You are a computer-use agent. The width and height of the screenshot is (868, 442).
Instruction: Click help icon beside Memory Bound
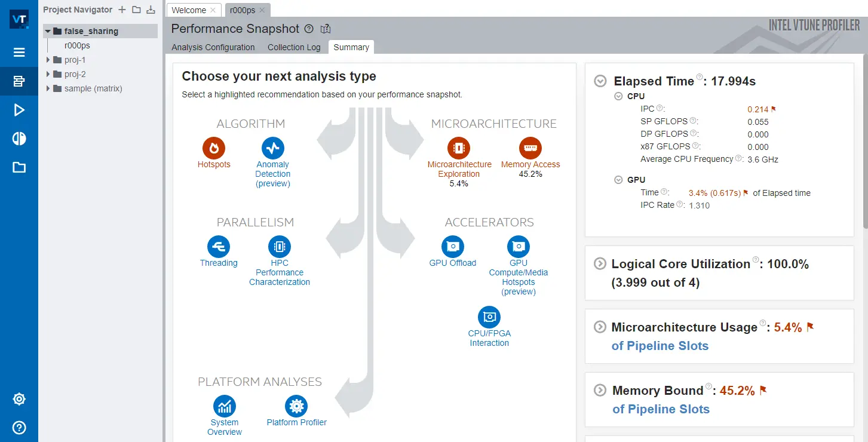click(x=709, y=386)
